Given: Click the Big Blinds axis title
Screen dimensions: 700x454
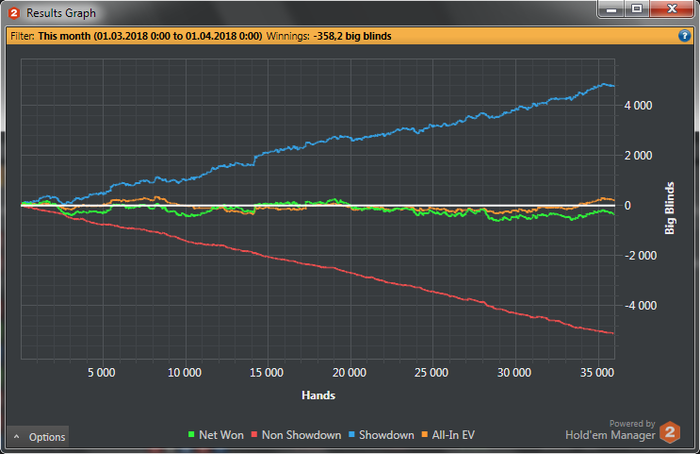Looking at the screenshot, I should point(669,208).
